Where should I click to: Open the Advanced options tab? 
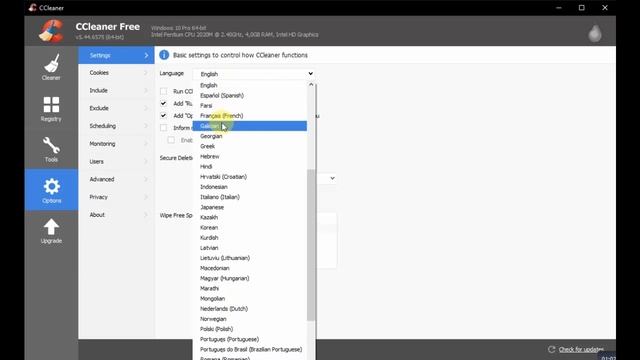coord(116,179)
